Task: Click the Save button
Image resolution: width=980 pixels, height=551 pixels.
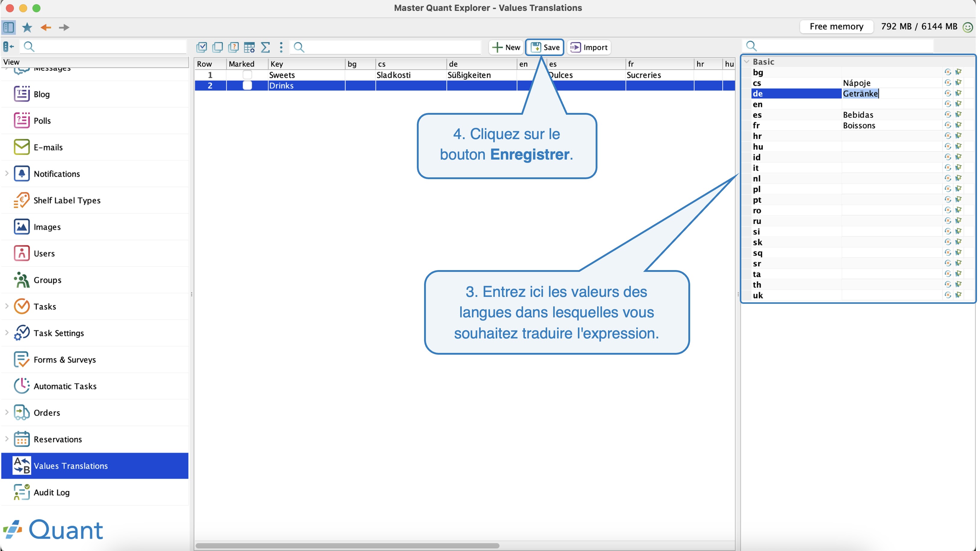Action: [545, 47]
